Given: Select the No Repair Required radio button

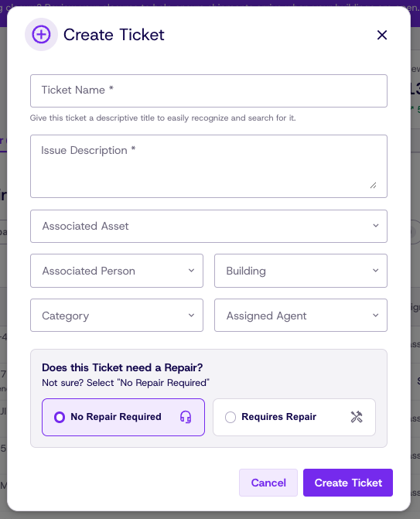Looking at the screenshot, I should (x=60, y=417).
